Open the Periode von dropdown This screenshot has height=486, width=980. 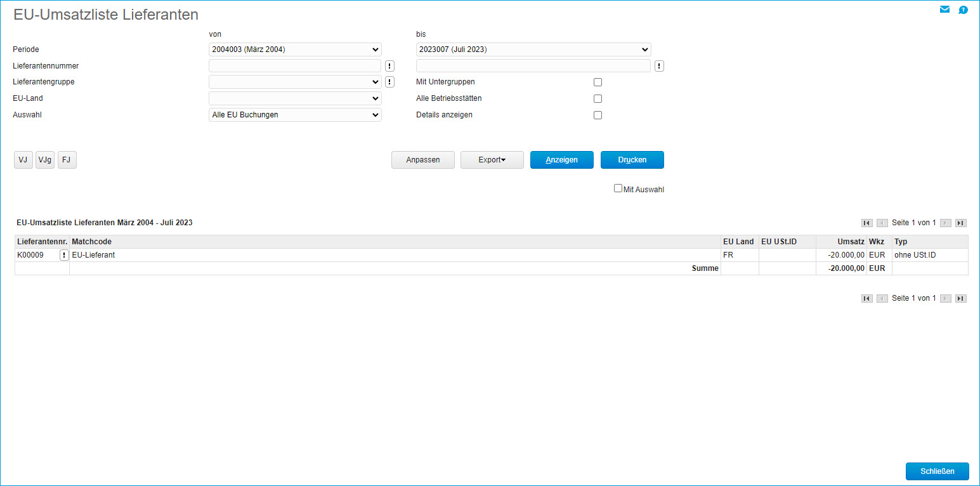coord(295,49)
